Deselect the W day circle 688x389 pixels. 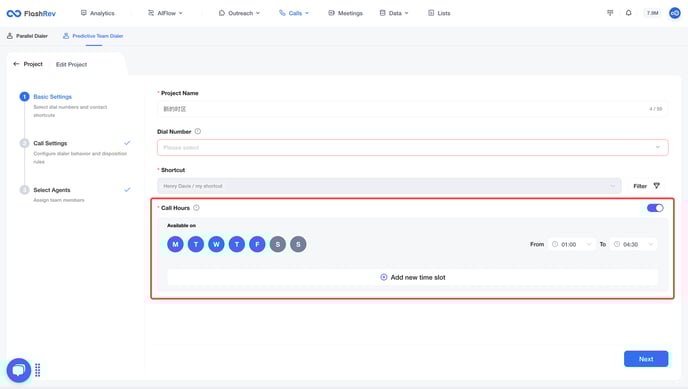point(216,244)
